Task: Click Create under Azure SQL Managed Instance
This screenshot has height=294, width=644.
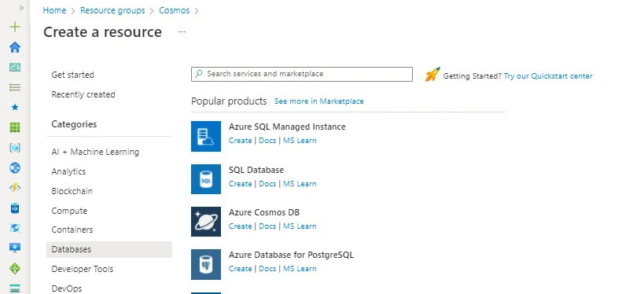Action: (x=241, y=141)
